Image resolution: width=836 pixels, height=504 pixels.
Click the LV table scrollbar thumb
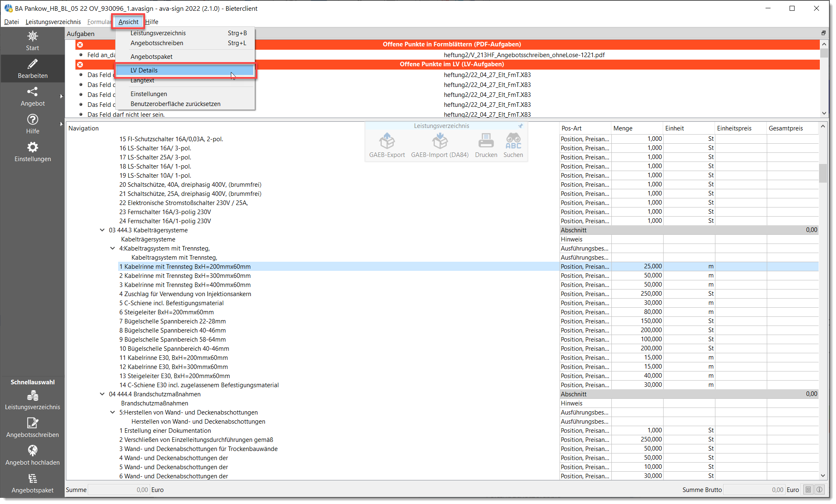[823, 173]
